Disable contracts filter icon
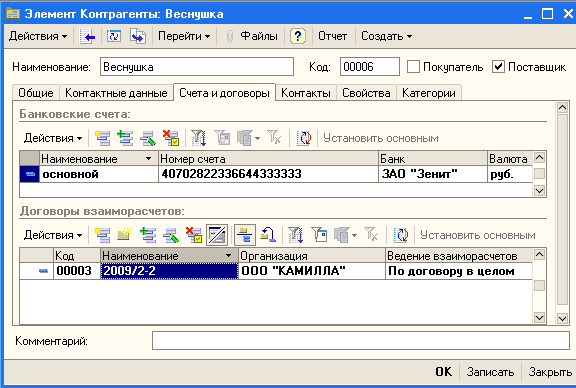This screenshot has height=388, width=576. tap(371, 235)
